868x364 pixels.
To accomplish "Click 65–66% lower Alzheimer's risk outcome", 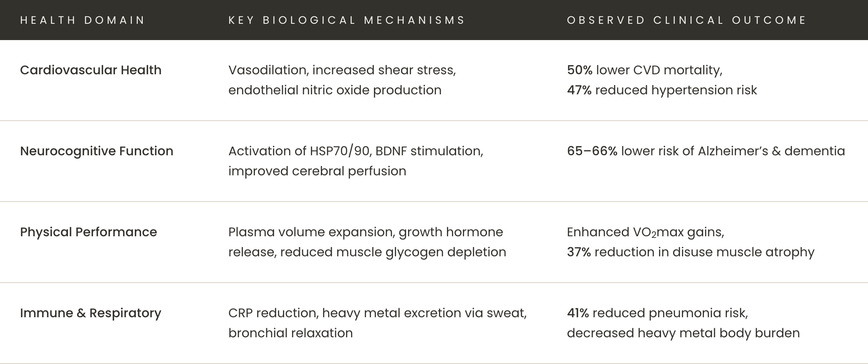I will (x=706, y=151).
